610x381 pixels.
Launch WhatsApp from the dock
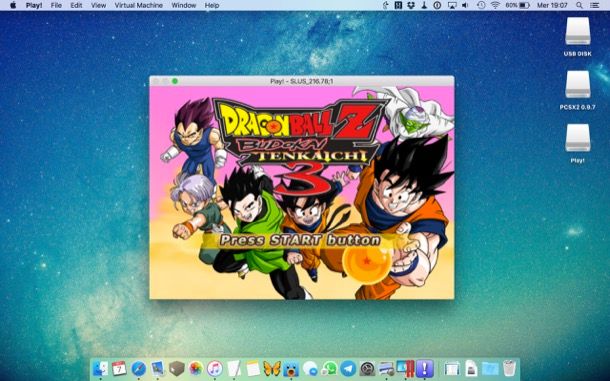[x=330, y=368]
